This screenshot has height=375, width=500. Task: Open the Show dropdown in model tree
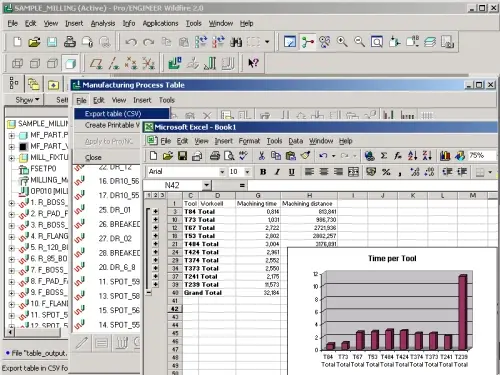pyautogui.click(x=27, y=100)
